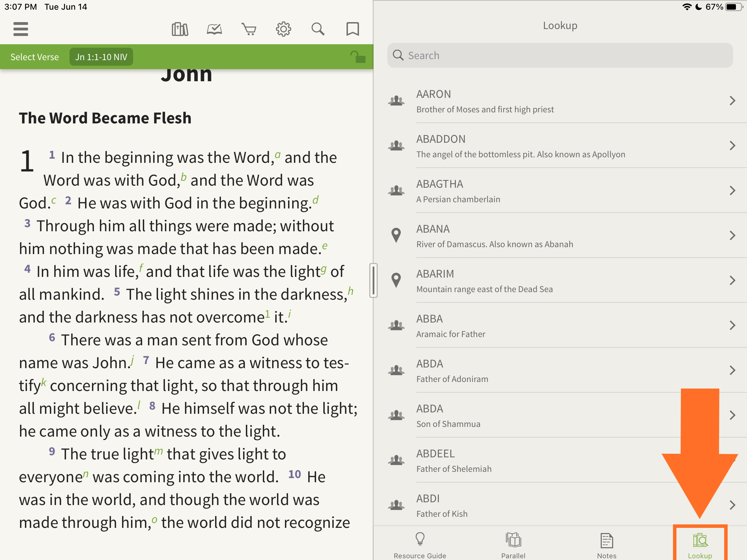Check the Wi-Fi status icon
747x560 pixels.
(687, 7)
